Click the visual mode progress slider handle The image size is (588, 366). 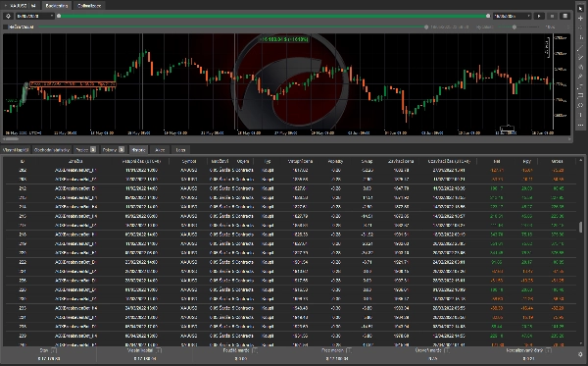tap(426, 27)
